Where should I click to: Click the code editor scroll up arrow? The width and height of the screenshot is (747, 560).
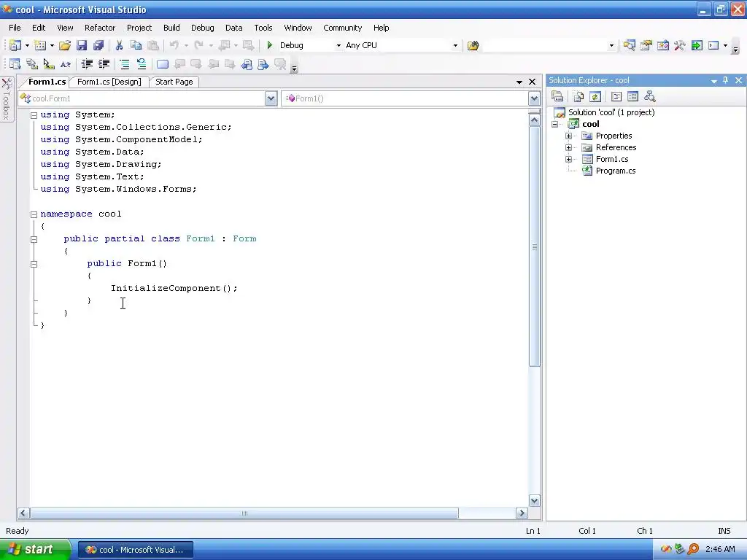click(x=535, y=120)
